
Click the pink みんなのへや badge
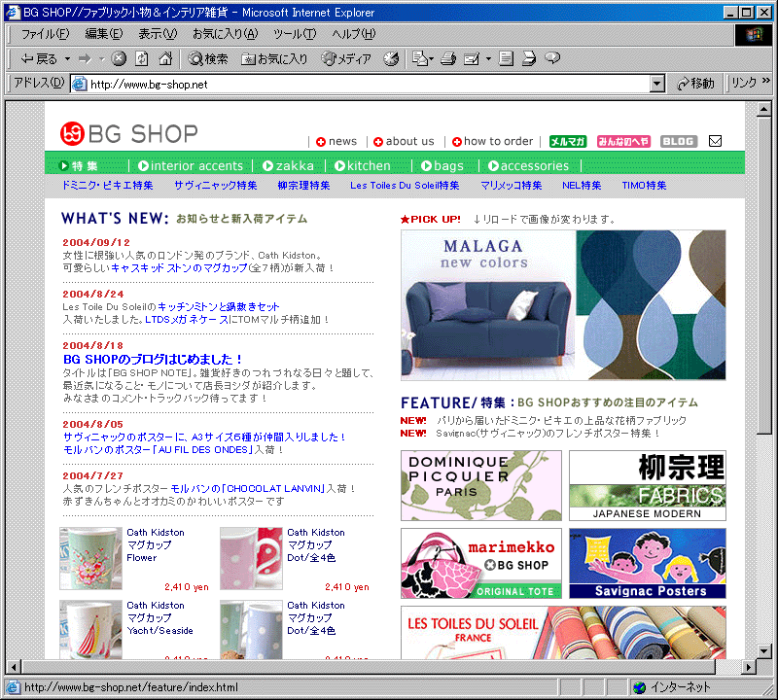623,142
